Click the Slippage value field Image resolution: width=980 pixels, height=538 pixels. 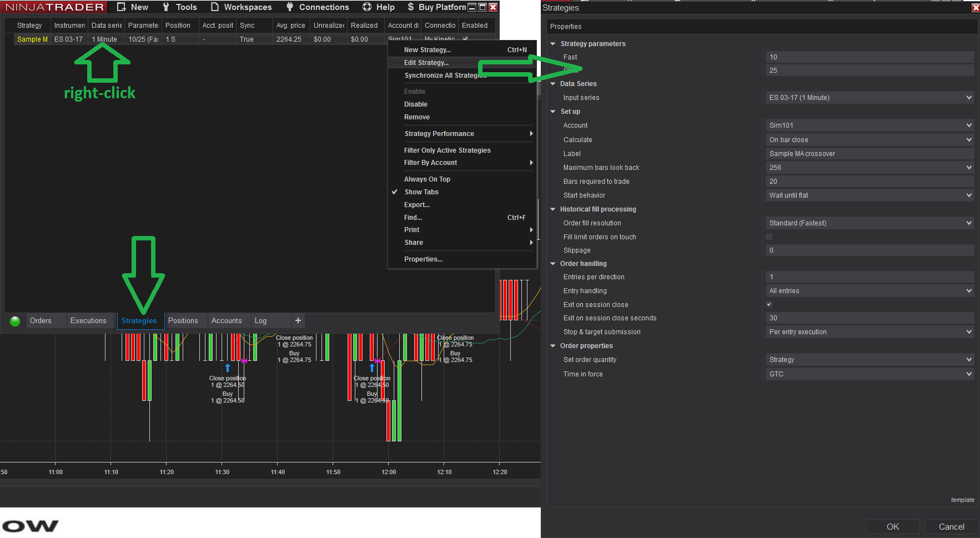(870, 250)
